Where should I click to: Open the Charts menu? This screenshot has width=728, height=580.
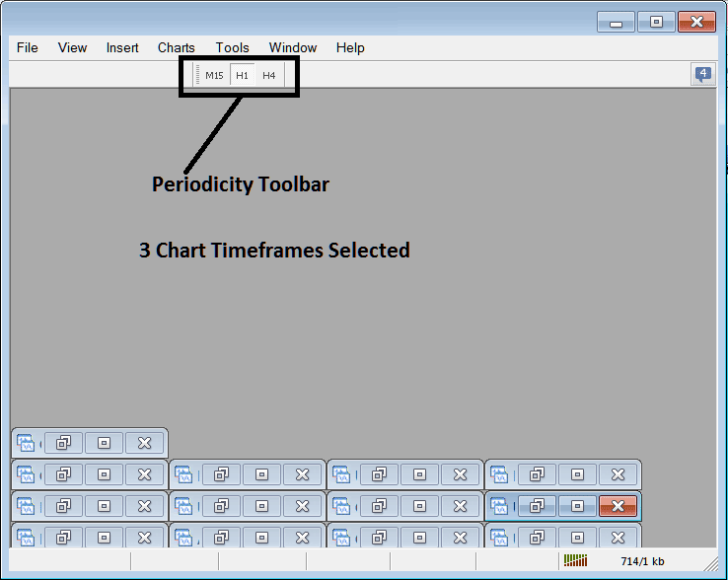[x=176, y=47]
